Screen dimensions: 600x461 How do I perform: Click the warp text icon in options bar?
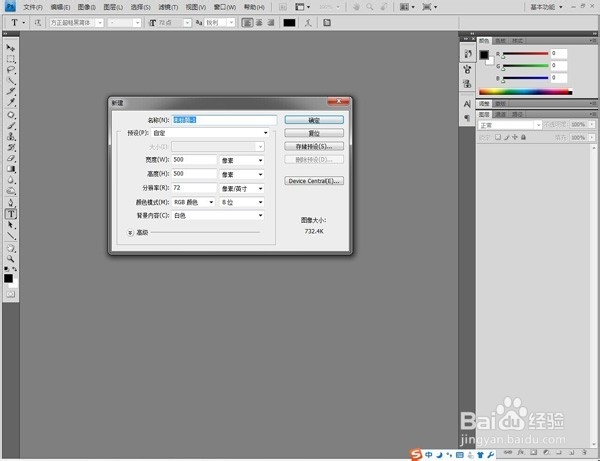point(308,23)
